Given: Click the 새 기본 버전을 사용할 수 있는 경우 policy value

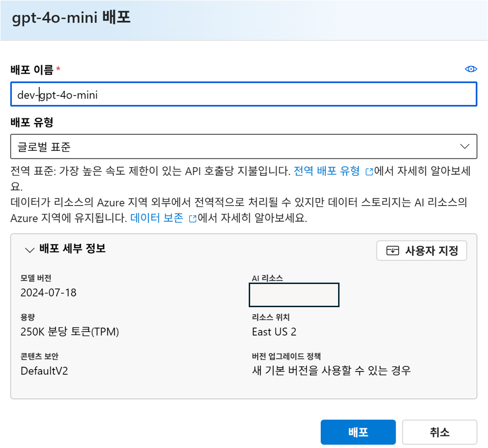Looking at the screenshot, I should tap(331, 371).
